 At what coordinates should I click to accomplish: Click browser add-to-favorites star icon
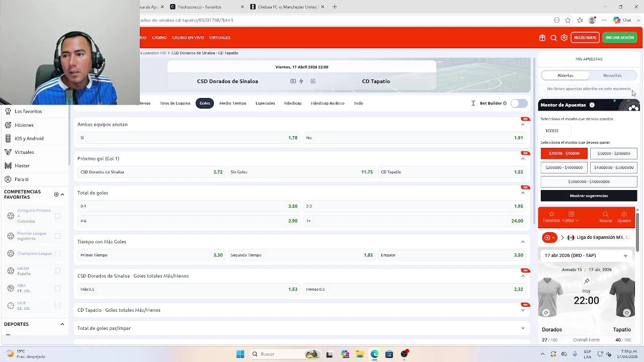point(568,20)
